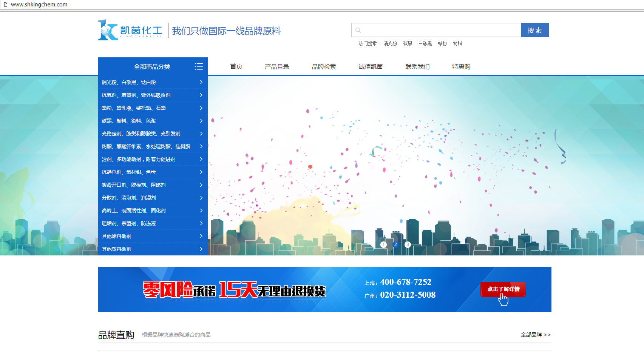
Task: Select carousel slide indicator 1
Action: tap(383, 244)
